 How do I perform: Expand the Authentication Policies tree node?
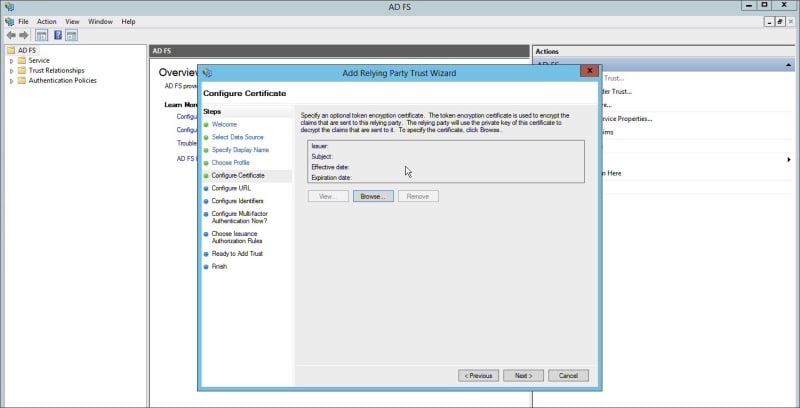coord(12,81)
